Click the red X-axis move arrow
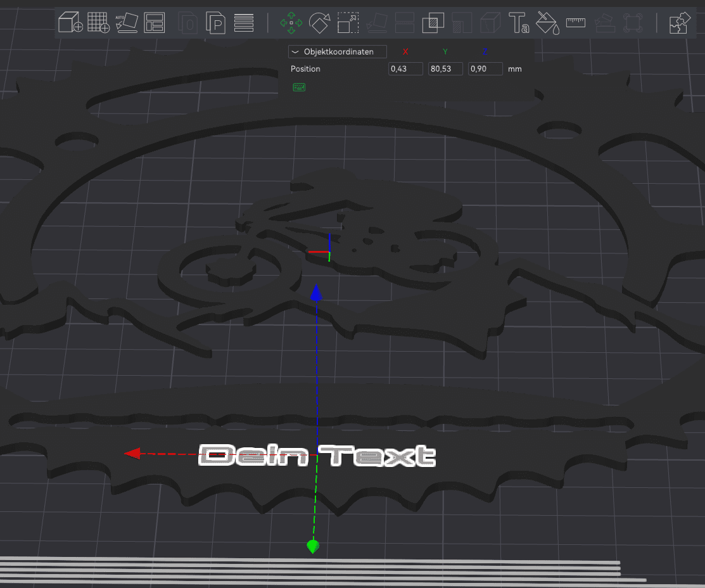Screen dimensions: 705x588 [132, 454]
